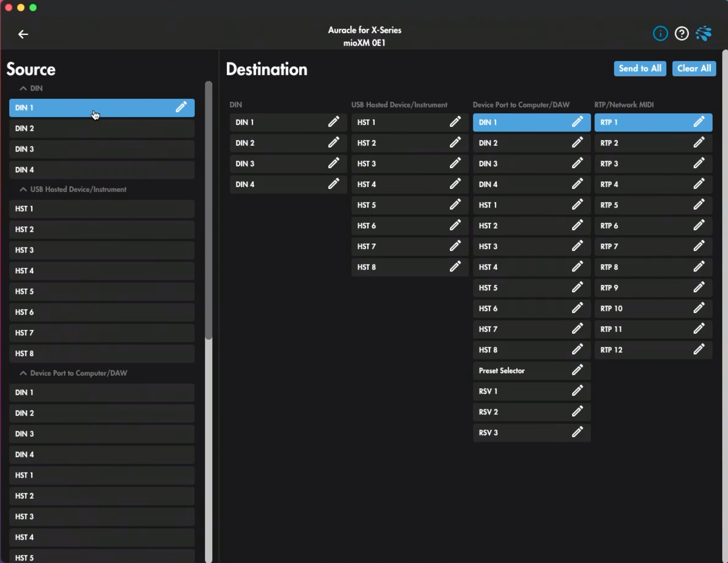Edit pencil for highlighted RTP 1
The height and width of the screenshot is (563, 728).
click(698, 122)
